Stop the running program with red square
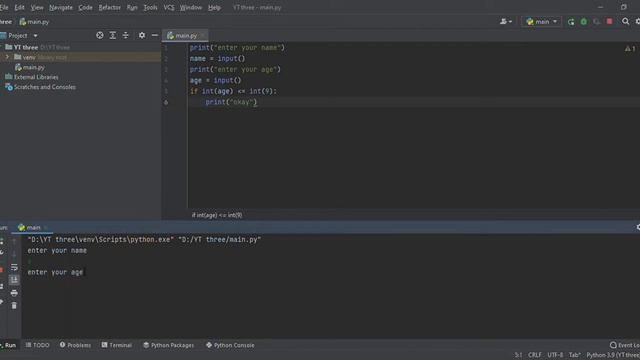 [x=609, y=22]
